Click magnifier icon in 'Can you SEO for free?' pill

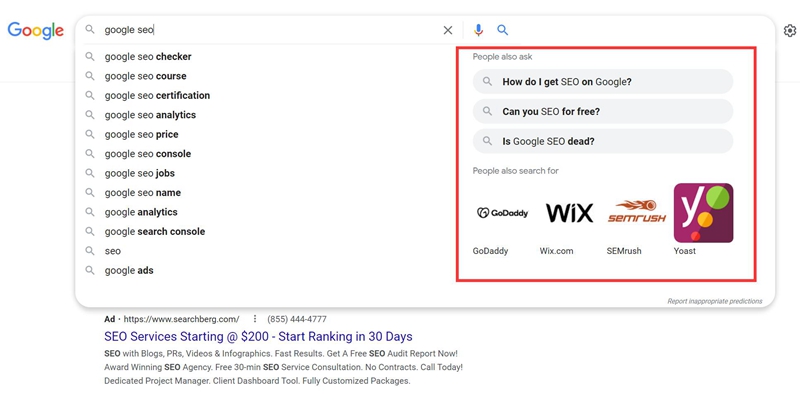click(487, 111)
